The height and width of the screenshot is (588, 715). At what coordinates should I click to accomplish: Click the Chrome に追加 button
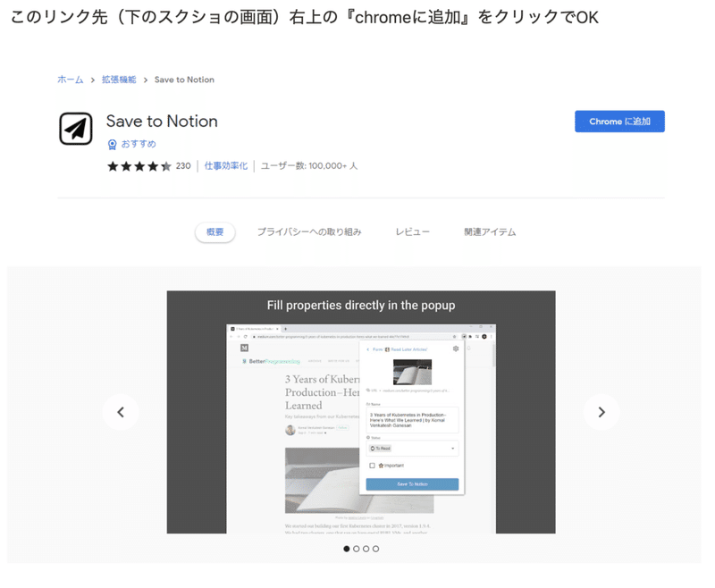[619, 122]
